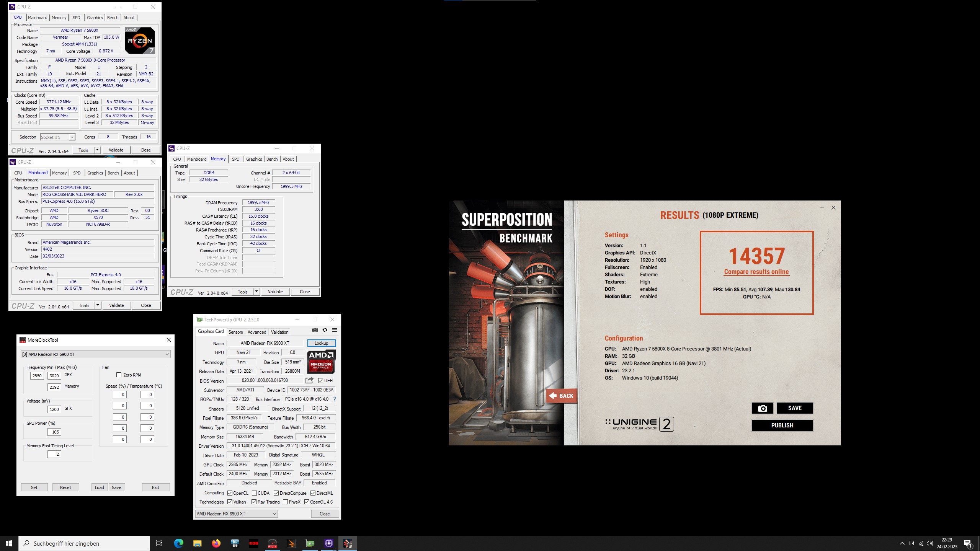
Task: Switch to GPU-Z green card taskbar icon
Action: point(310,543)
